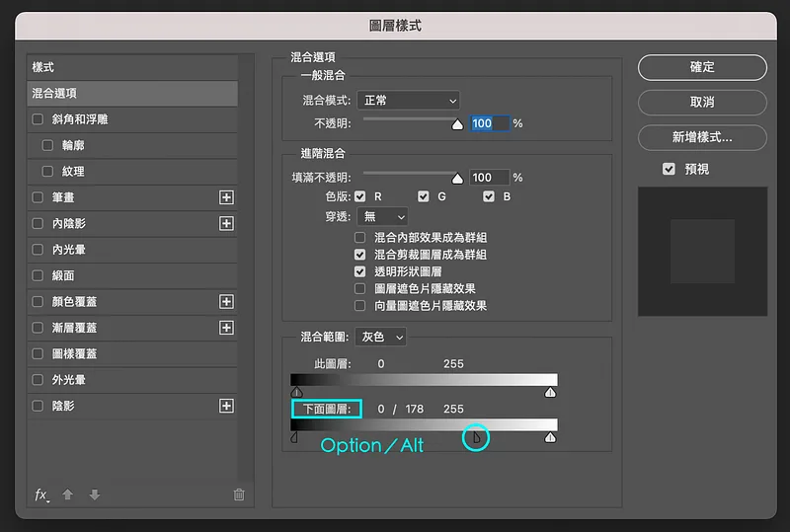Viewport: 790px width, 532px height.
Task: Enable 外光暈 checkbox
Action: 38,379
